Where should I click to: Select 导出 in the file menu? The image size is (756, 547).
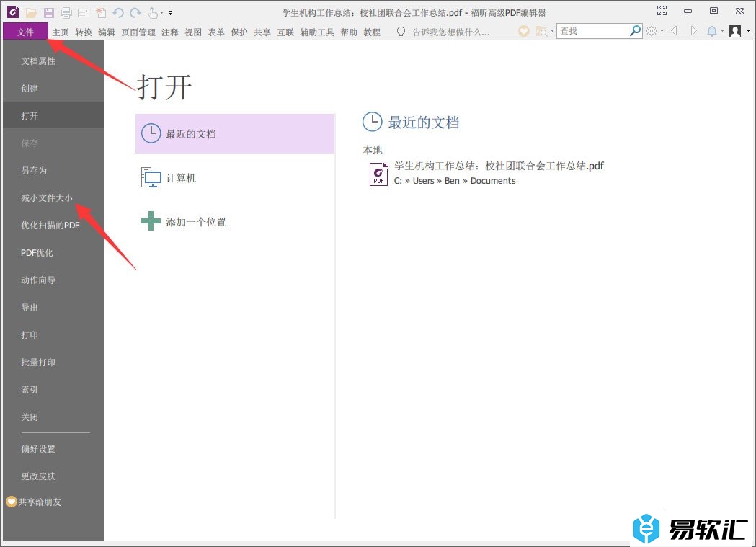pyautogui.click(x=53, y=308)
